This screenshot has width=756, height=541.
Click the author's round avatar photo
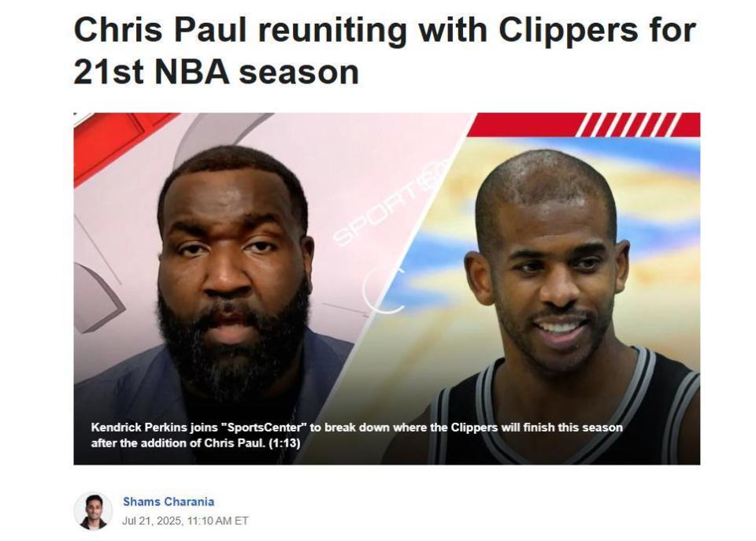click(x=93, y=511)
